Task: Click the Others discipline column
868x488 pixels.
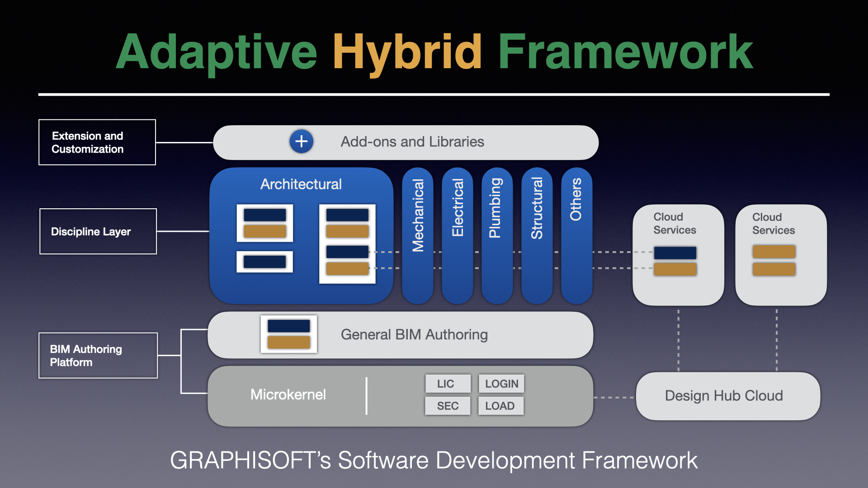Action: click(576, 235)
